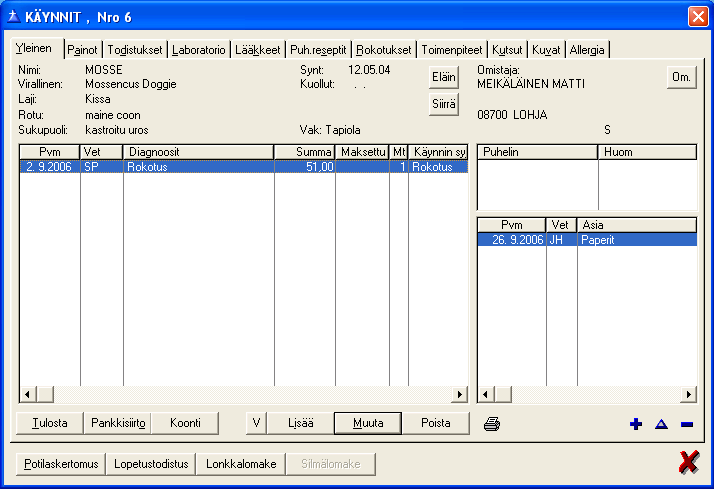714x489 pixels.
Task: Click the notes list horizontal scrollbar thumb
Action: pos(503,394)
